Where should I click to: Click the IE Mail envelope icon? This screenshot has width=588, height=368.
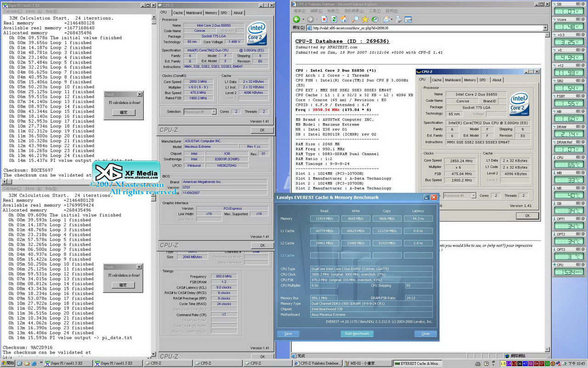387,19
